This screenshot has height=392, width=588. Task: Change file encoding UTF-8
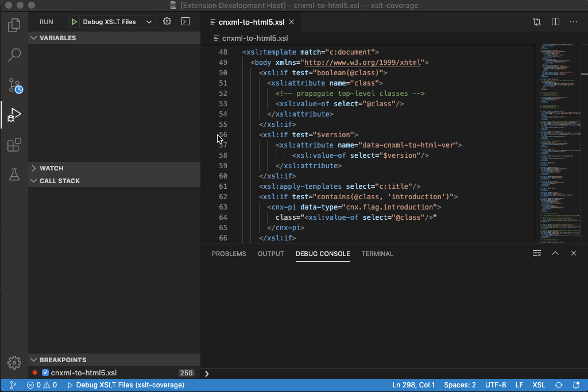pos(496,385)
